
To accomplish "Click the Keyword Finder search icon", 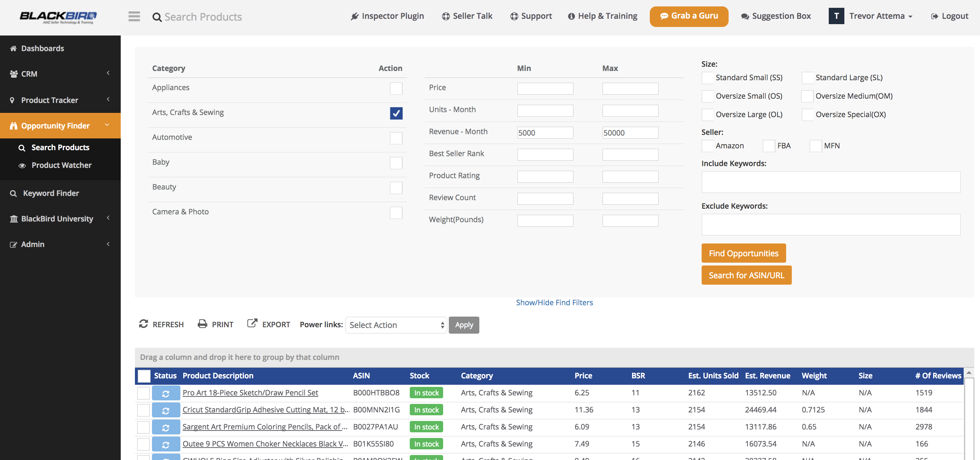I will [13, 193].
